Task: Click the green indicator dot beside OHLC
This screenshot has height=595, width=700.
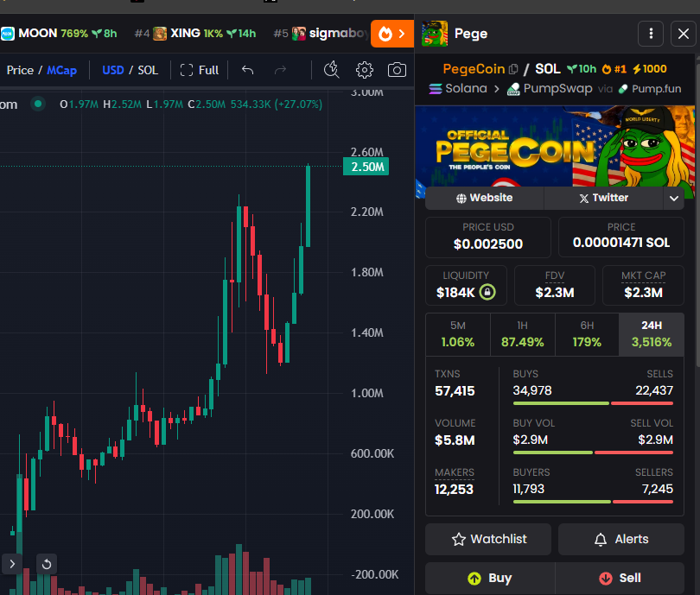Action: [x=38, y=104]
